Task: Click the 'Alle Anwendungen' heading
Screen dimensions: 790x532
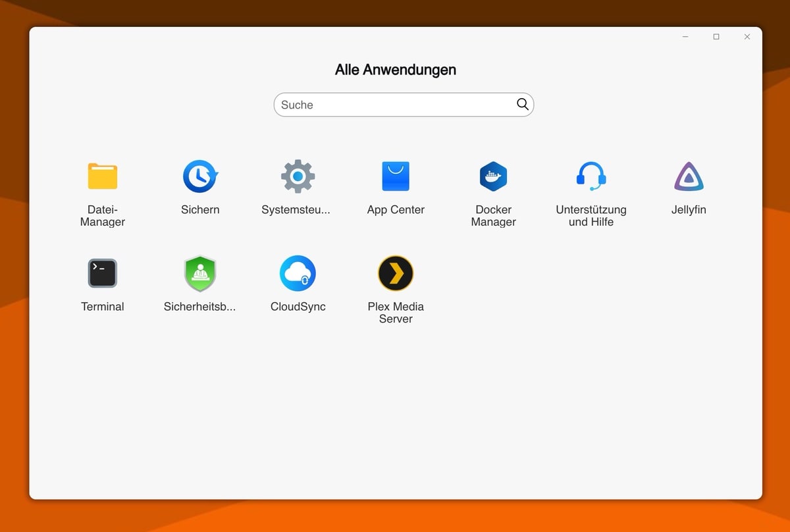Action: [x=395, y=70]
